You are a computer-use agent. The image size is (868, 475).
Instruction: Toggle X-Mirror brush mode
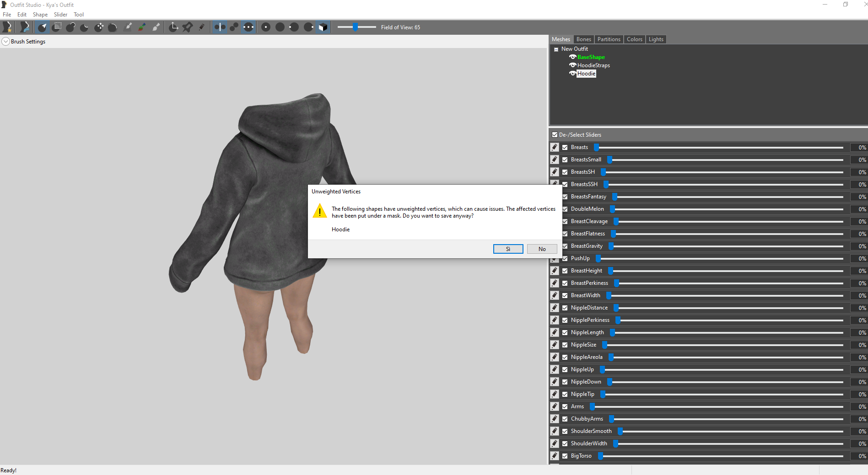click(220, 27)
